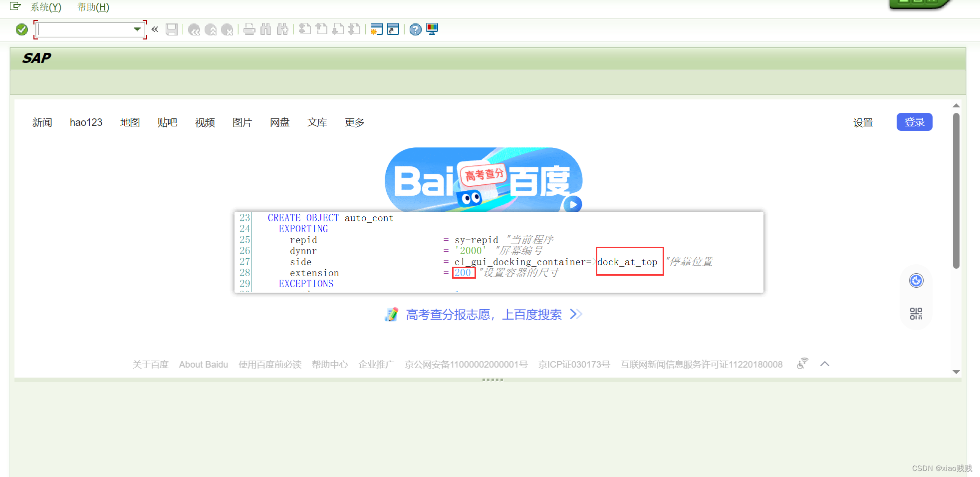Click the blue 登录 login button

(x=914, y=122)
